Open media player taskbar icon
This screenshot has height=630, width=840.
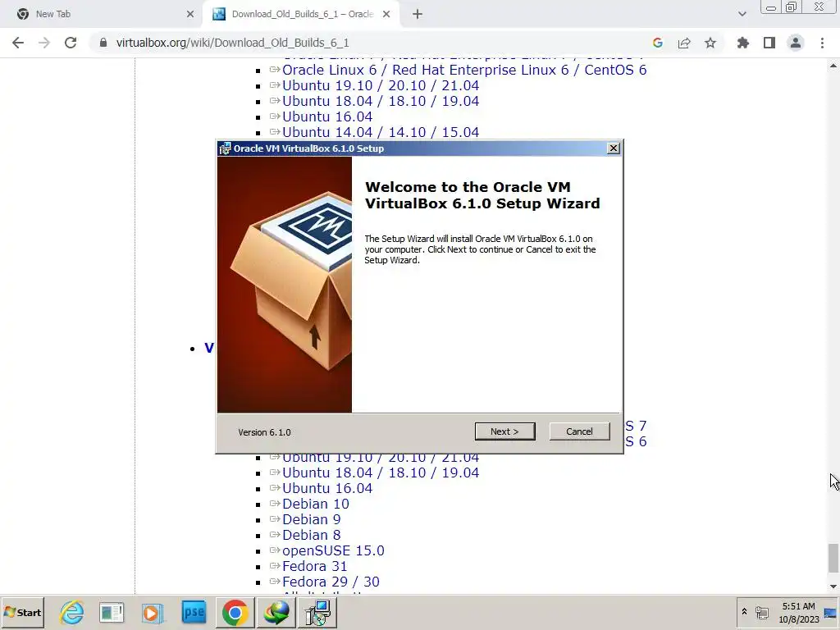[152, 612]
